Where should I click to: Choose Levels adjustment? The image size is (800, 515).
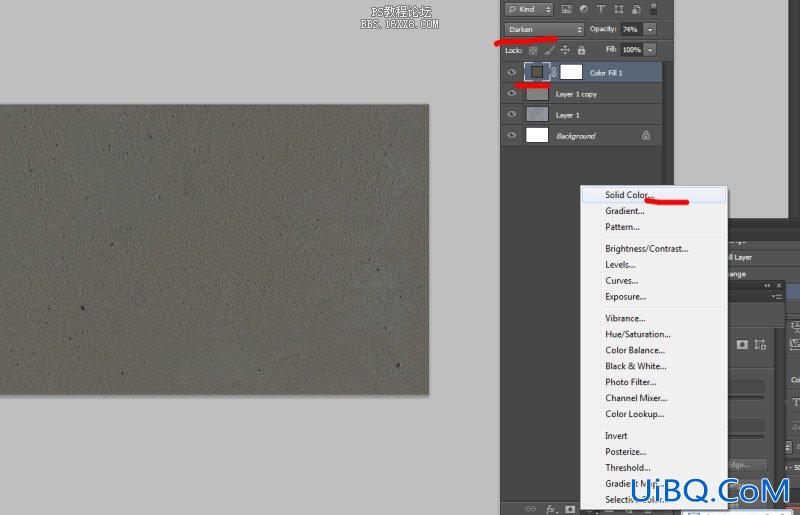(654, 264)
